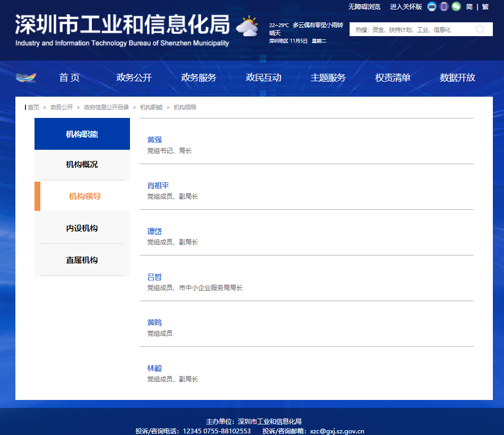Switch to Simplified Chinese (简)
This screenshot has height=435, width=504.
point(469,7)
